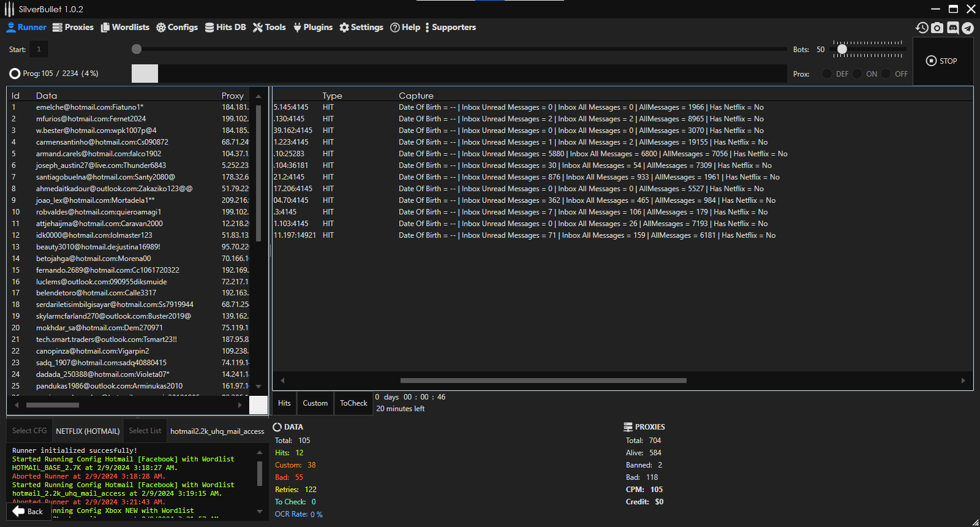Switch to the Custom results tab
This screenshot has width=980, height=527.
tap(315, 403)
